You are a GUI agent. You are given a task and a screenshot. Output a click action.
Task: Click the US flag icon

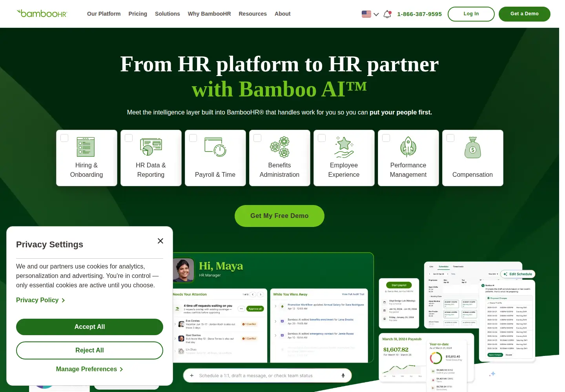(366, 14)
